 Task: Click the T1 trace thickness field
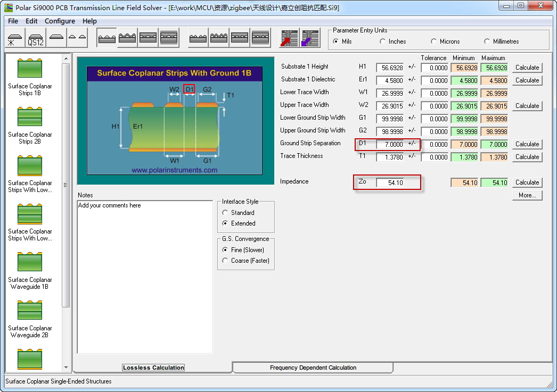(390, 157)
